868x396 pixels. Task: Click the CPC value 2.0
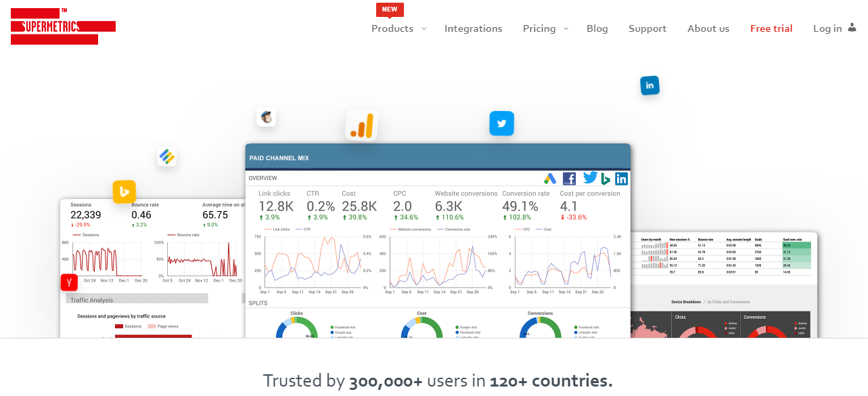(x=403, y=206)
